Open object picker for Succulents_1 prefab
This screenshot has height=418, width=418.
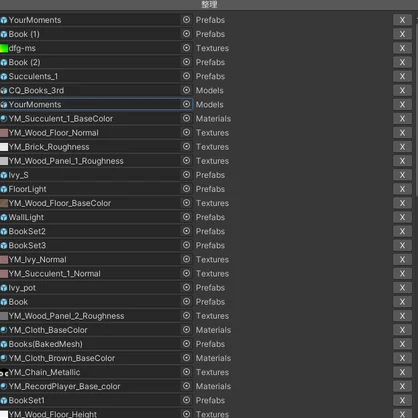click(186, 76)
